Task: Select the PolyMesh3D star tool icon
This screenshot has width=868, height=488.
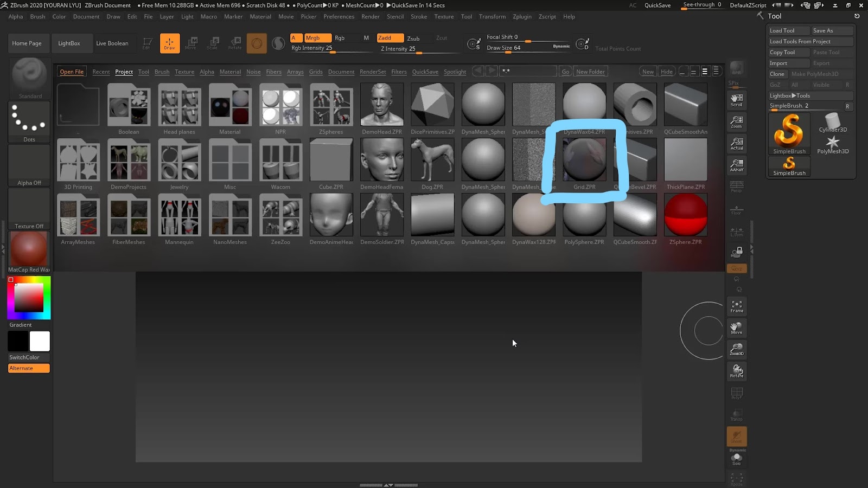Action: point(833,144)
